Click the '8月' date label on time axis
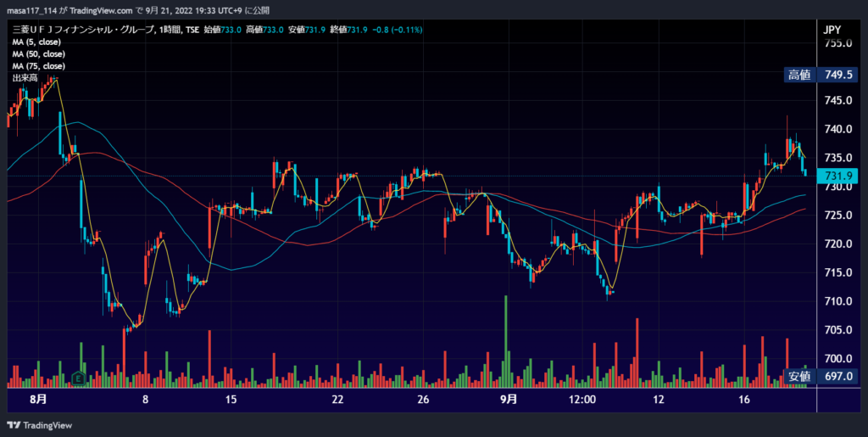The height and width of the screenshot is (437, 868). (38, 400)
